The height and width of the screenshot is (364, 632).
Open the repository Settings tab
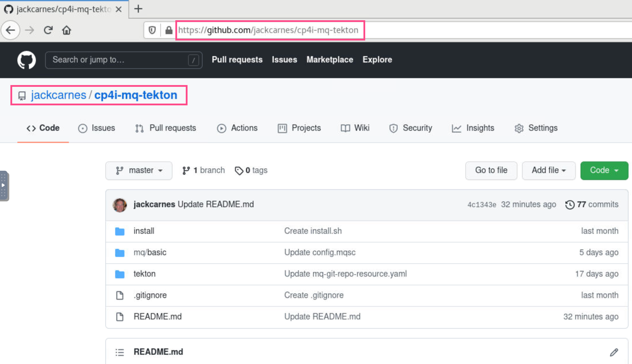(x=536, y=128)
